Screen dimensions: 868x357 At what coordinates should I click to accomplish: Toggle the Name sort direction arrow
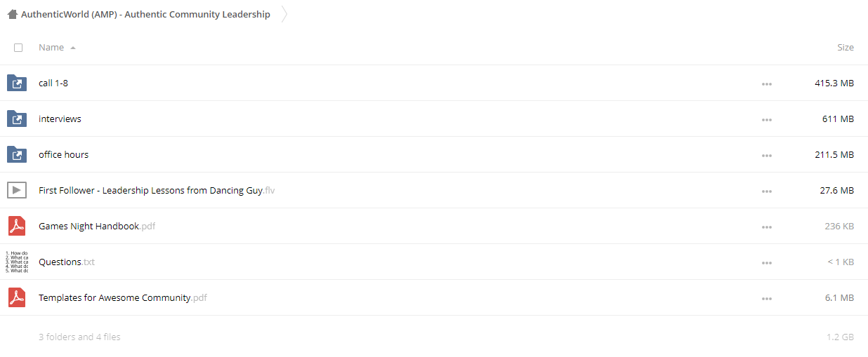coord(73,48)
